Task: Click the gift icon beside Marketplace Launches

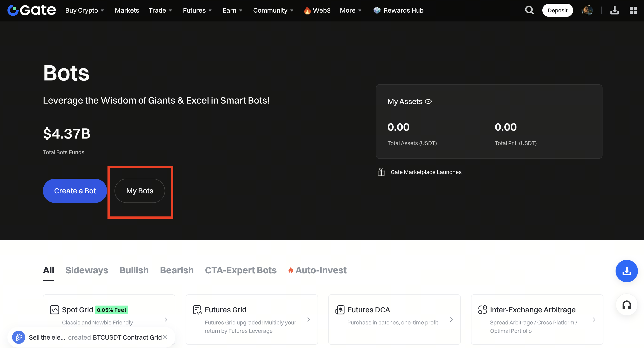Action: click(381, 172)
